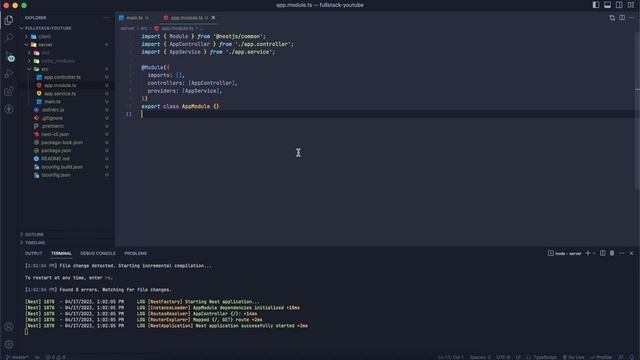Open the errors and warnings status item
This screenshot has width=640, height=360.
click(x=56, y=357)
